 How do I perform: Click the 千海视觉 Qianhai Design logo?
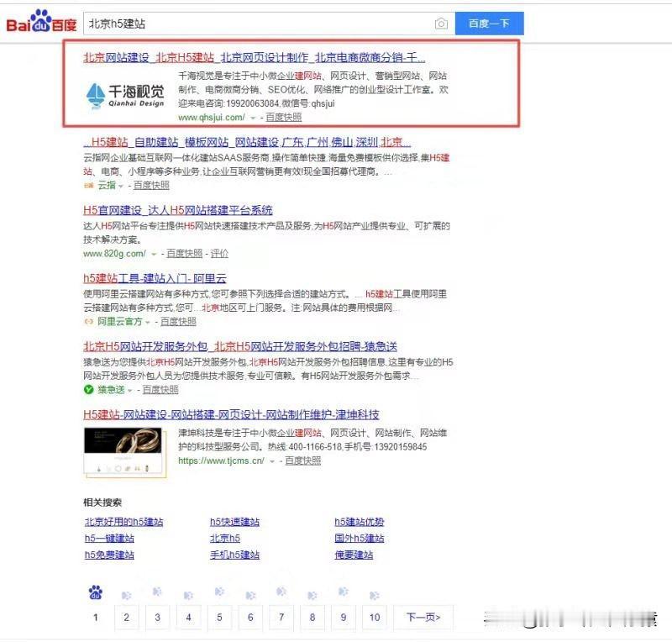point(125,96)
